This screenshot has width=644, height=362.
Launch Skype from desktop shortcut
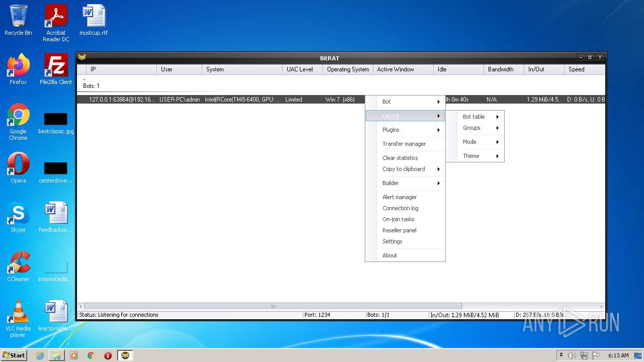[x=18, y=217]
